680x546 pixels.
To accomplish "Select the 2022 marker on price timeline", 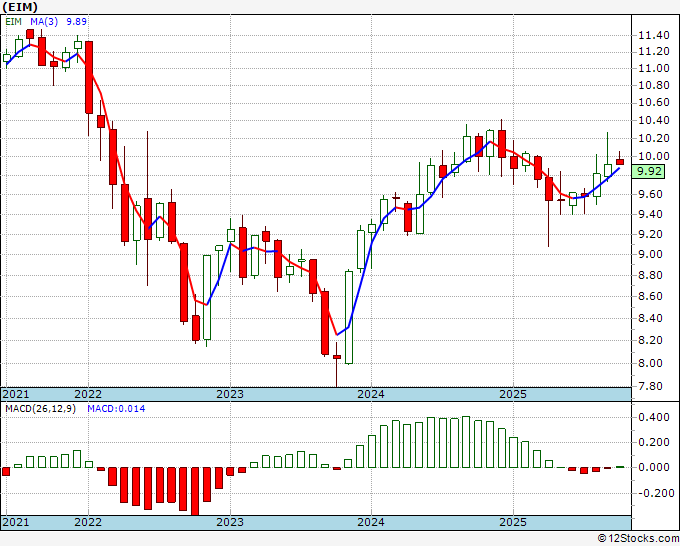I will [88, 394].
